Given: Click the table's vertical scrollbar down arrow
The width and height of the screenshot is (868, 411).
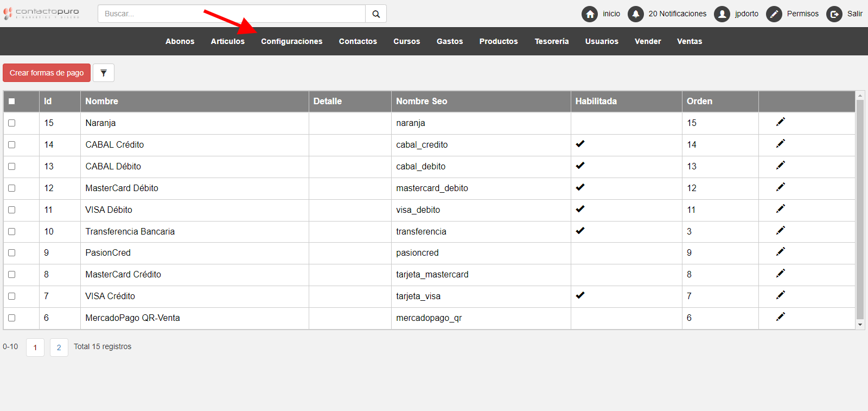Looking at the screenshot, I should pos(860,325).
